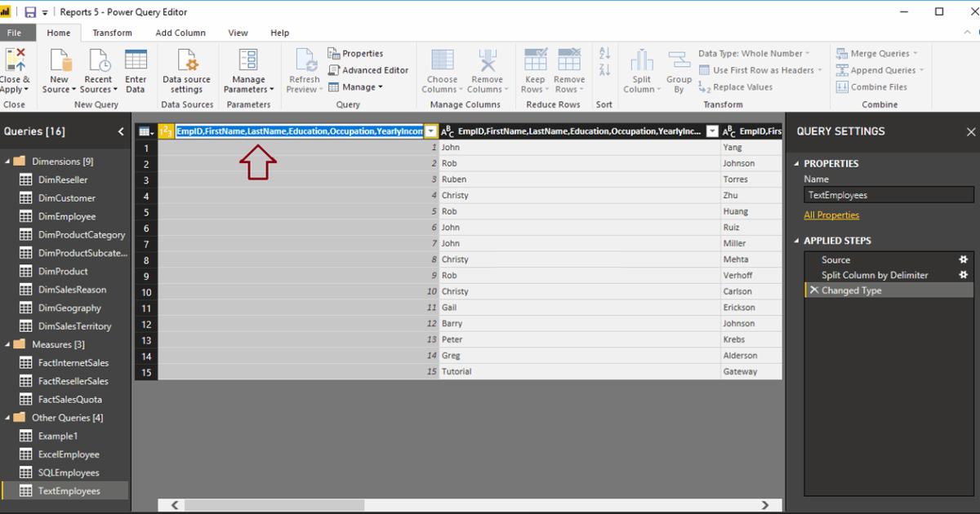Click the horizontal scrollbar left arrow

pyautogui.click(x=175, y=506)
